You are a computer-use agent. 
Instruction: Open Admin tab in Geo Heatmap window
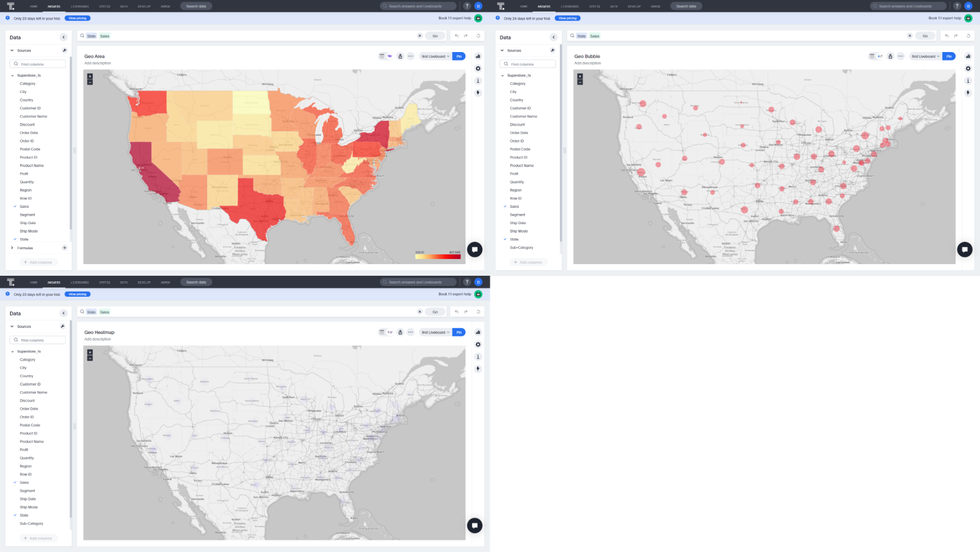click(x=165, y=282)
